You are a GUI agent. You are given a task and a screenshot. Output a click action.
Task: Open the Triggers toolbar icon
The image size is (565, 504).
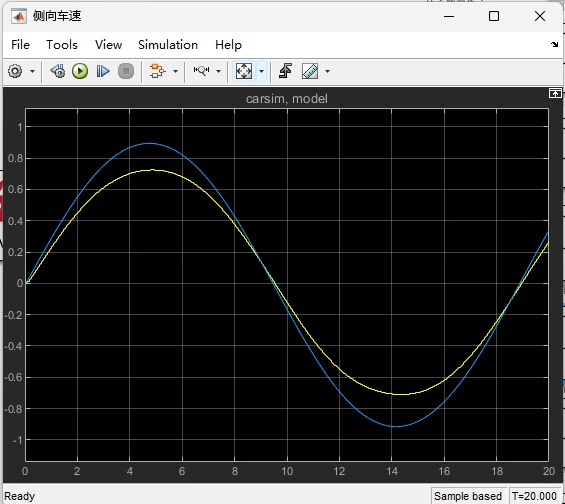point(285,71)
